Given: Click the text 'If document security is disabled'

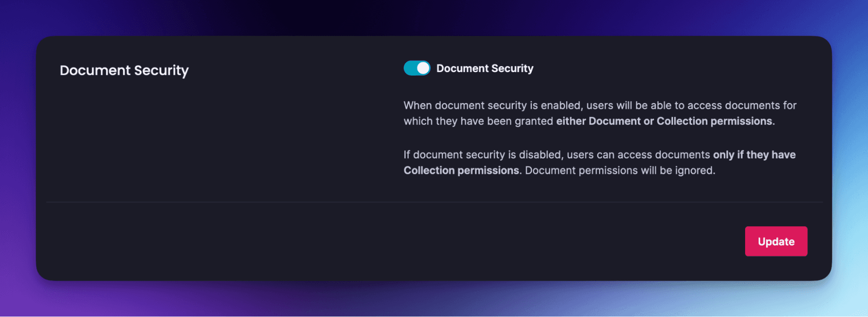Looking at the screenshot, I should coord(482,155).
